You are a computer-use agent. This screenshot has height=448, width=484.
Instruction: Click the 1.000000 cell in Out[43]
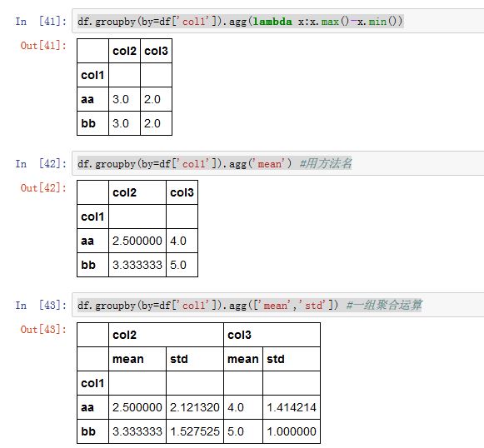[x=292, y=431]
